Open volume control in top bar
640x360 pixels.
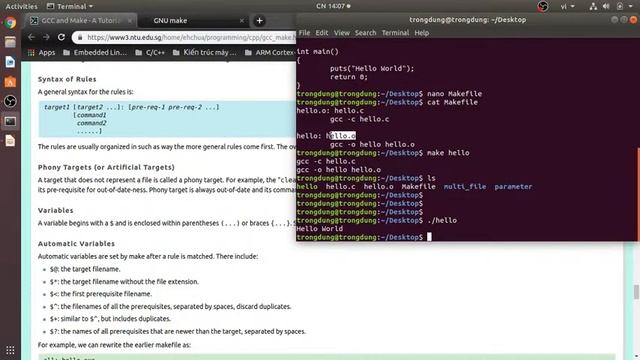click(x=606, y=6)
